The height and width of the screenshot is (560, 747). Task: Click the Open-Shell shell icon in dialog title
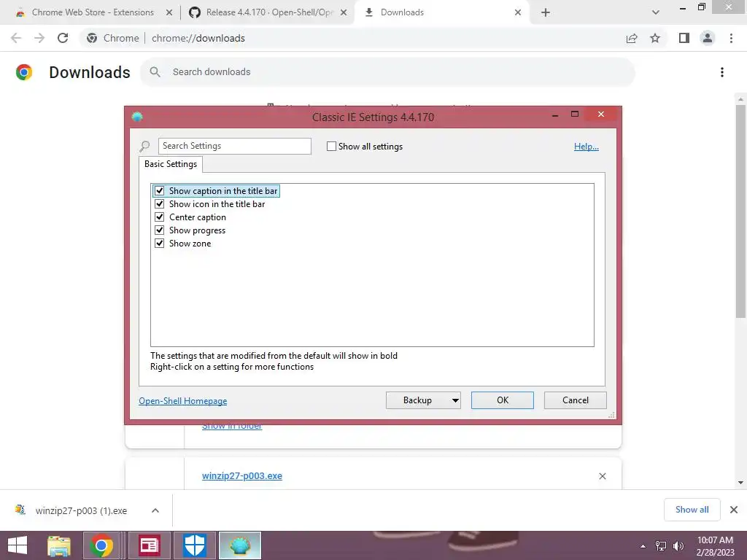tap(137, 117)
